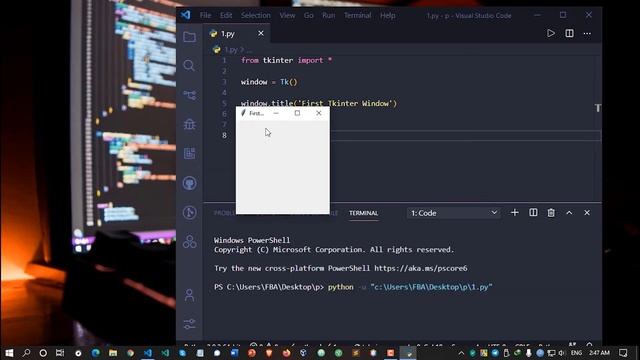Maximize the Tkinter 'First...' window
Screen dimensions: 640x360
[297, 113]
